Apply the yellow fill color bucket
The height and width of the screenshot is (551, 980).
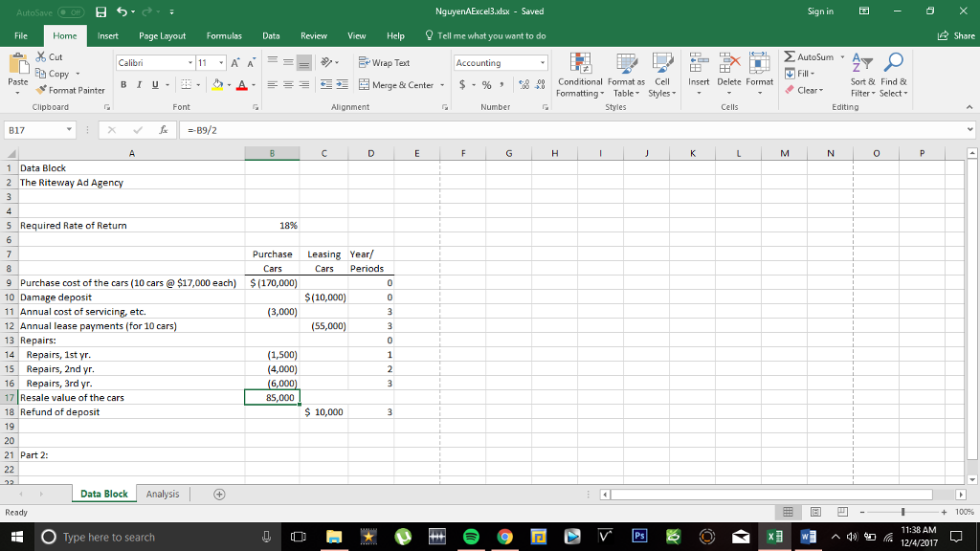(217, 85)
